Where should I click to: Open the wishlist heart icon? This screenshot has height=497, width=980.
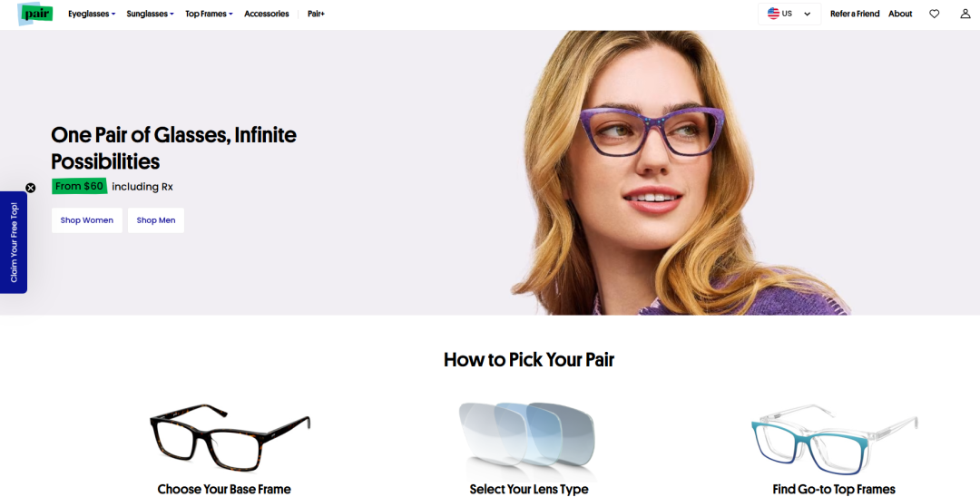pyautogui.click(x=934, y=14)
